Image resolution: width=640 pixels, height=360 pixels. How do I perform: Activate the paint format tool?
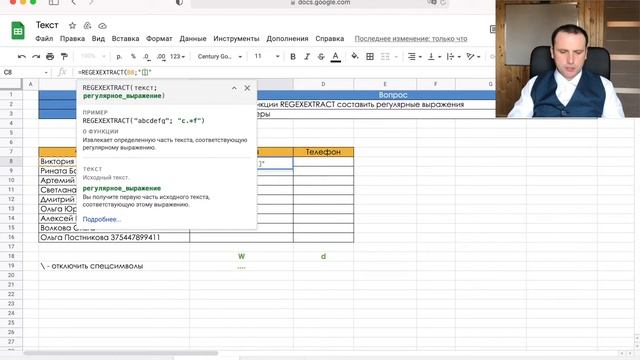coord(64,57)
